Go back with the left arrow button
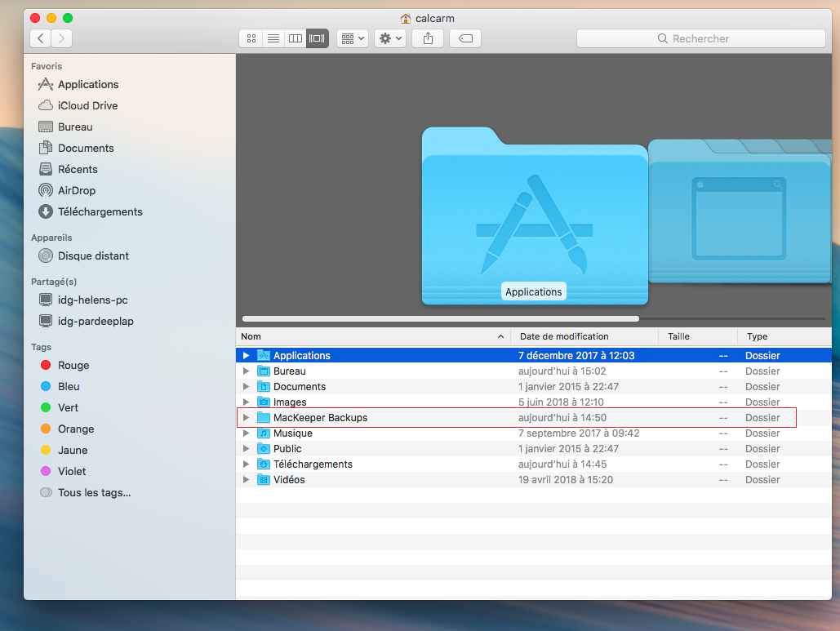This screenshot has width=840, height=631. click(40, 38)
